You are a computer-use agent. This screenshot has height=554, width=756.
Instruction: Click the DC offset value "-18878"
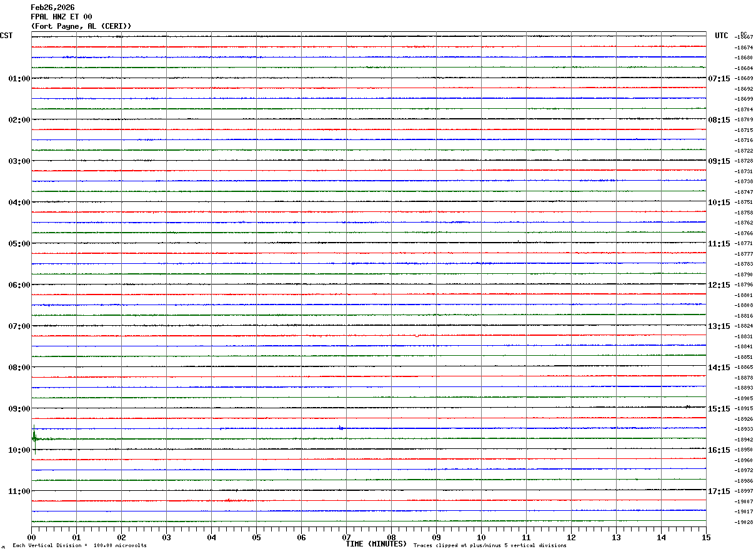pos(744,378)
